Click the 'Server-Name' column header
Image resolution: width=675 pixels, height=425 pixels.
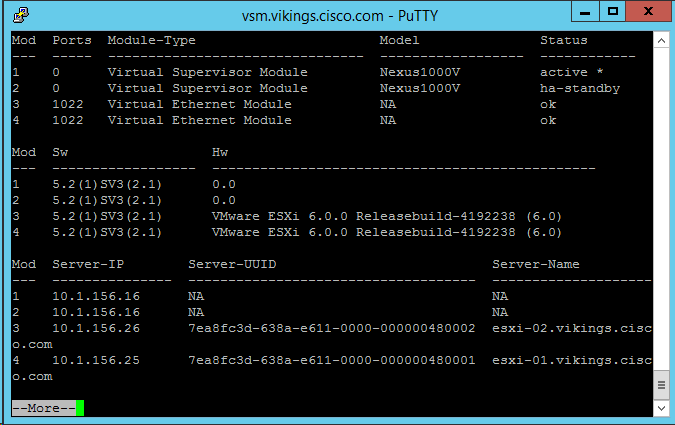[536, 264]
